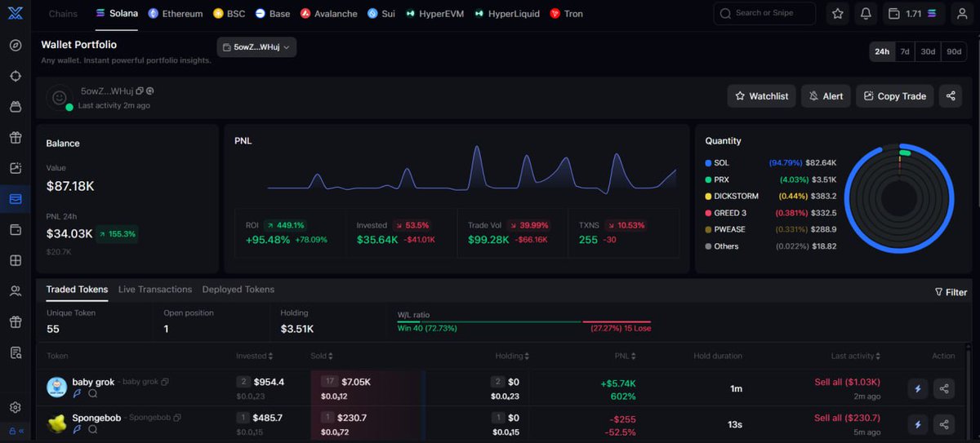
Task: Open the Filter option
Action: tap(951, 292)
